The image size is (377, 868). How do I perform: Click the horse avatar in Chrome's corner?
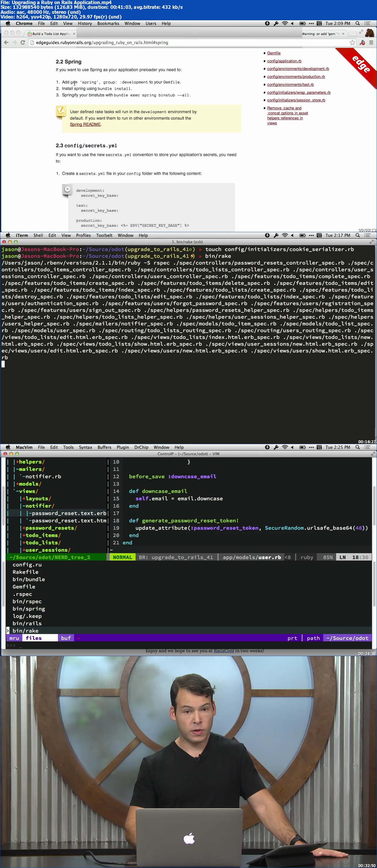370,33
